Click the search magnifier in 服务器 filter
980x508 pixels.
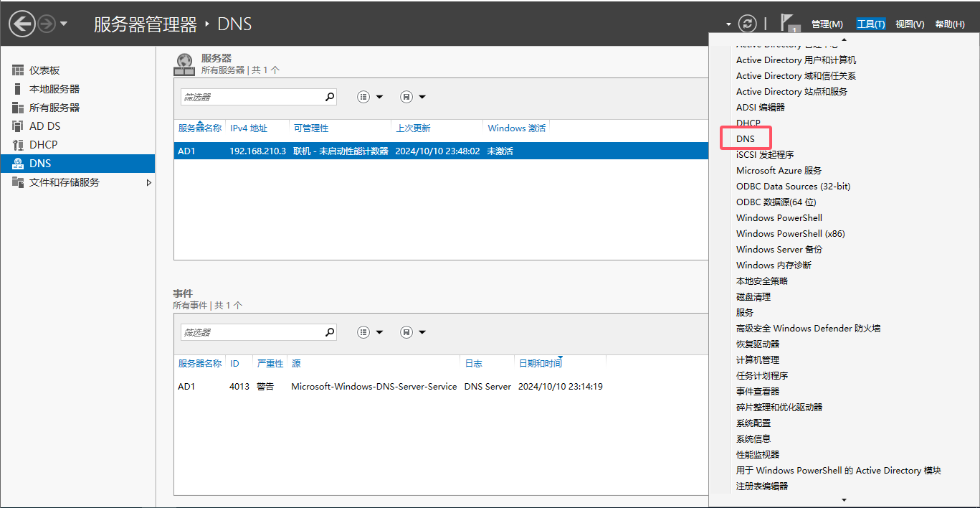[x=330, y=97]
